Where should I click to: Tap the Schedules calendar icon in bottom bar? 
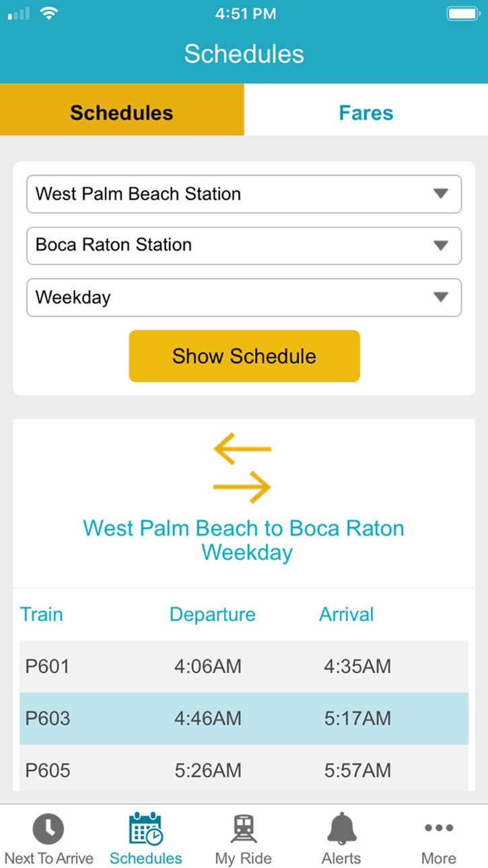tap(145, 828)
